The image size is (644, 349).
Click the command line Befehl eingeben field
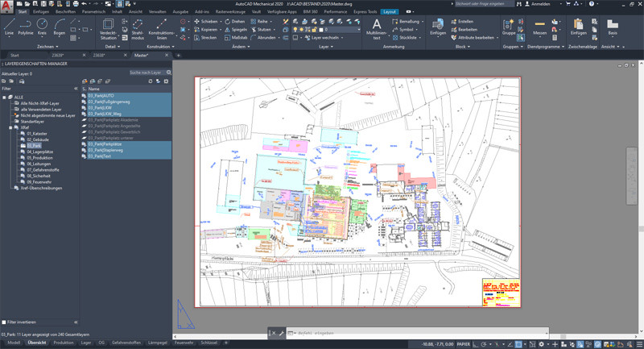click(417, 333)
